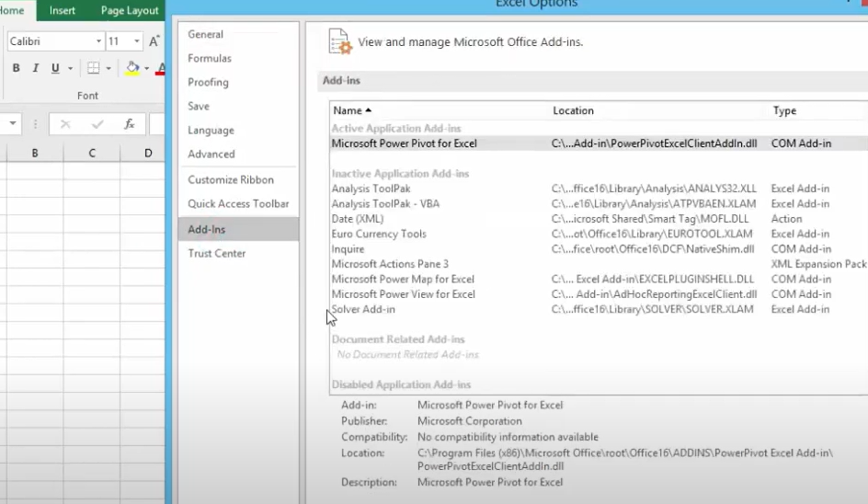
Task: Switch to the Insert ribbon tab
Action: [x=62, y=10]
